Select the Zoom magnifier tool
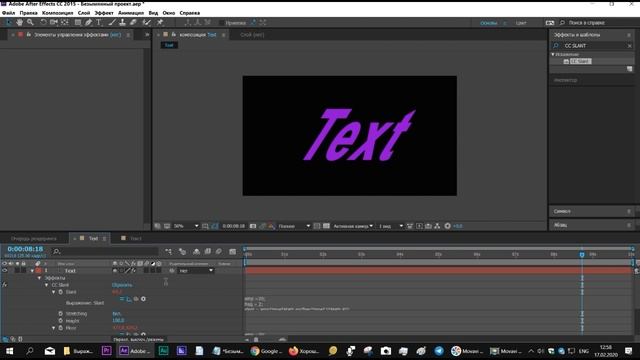The height and width of the screenshot is (360, 640). pos(30,22)
